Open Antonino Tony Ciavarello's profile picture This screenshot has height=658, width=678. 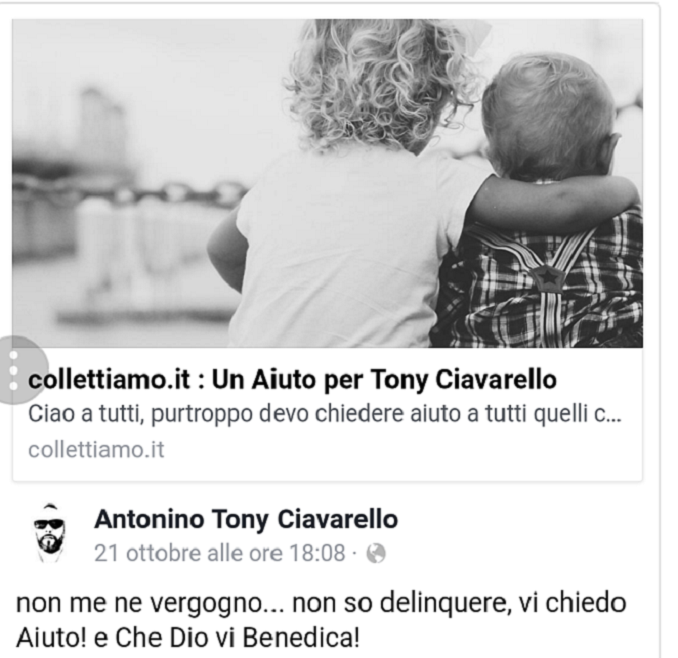[x=49, y=534]
